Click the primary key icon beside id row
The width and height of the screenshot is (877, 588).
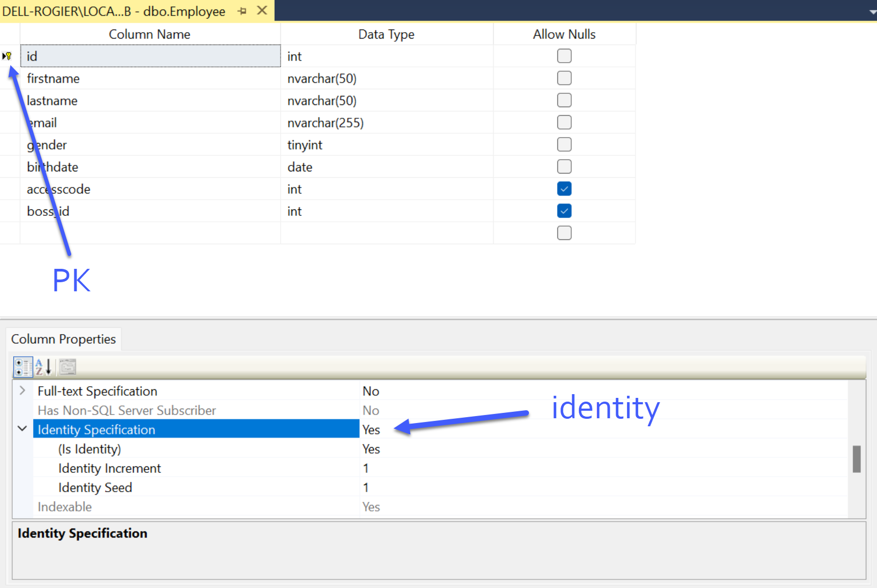tap(7, 56)
